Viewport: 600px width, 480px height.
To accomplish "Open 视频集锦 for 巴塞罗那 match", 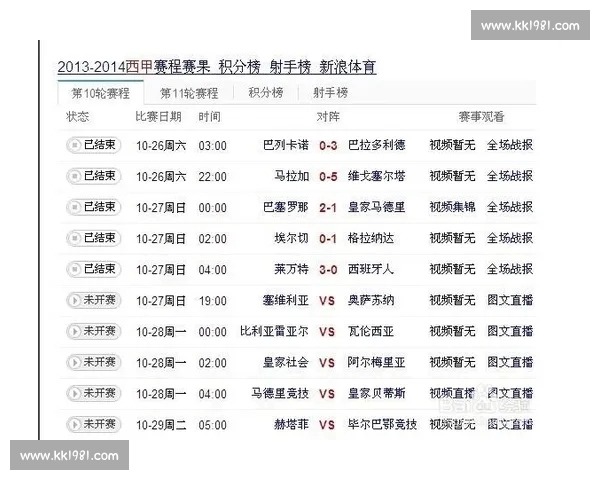I will coord(452,207).
